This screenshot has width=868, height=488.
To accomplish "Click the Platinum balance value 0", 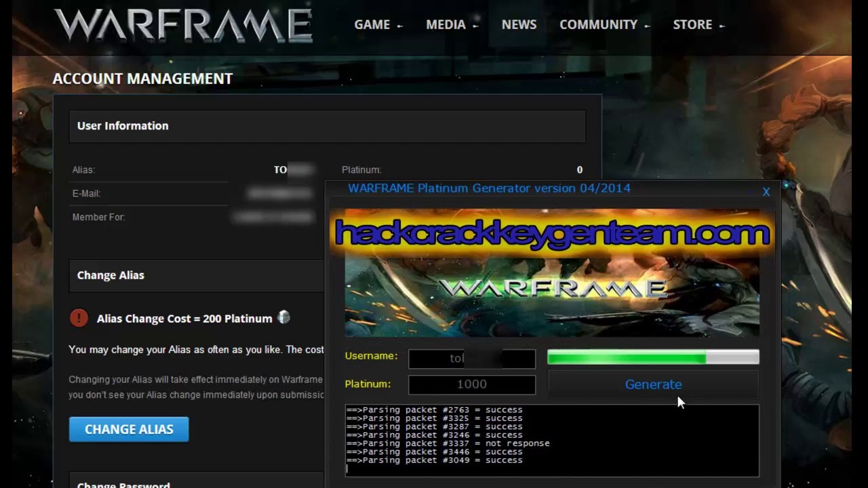I will coord(579,169).
